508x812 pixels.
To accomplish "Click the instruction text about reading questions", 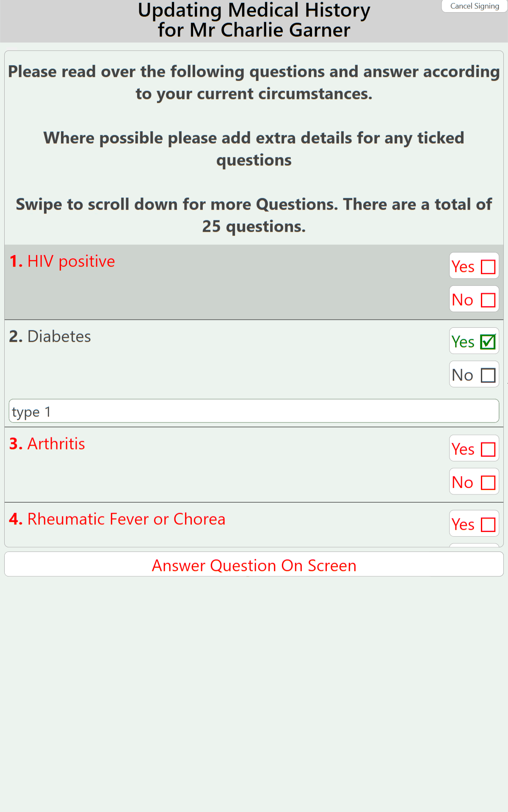I will coord(254,82).
